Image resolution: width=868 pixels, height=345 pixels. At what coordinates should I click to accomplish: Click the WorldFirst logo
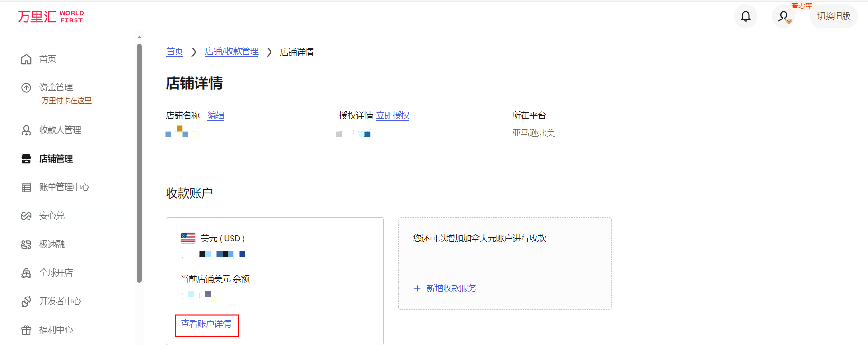coord(51,17)
